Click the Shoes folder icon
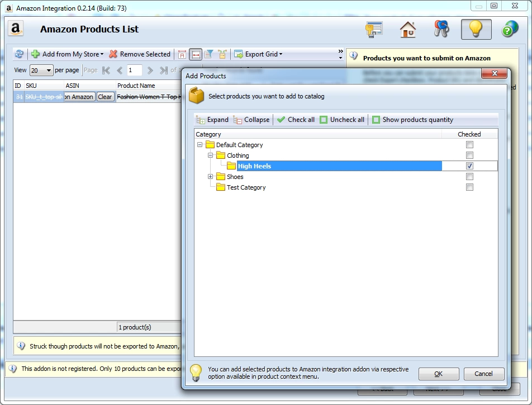 [x=221, y=177]
